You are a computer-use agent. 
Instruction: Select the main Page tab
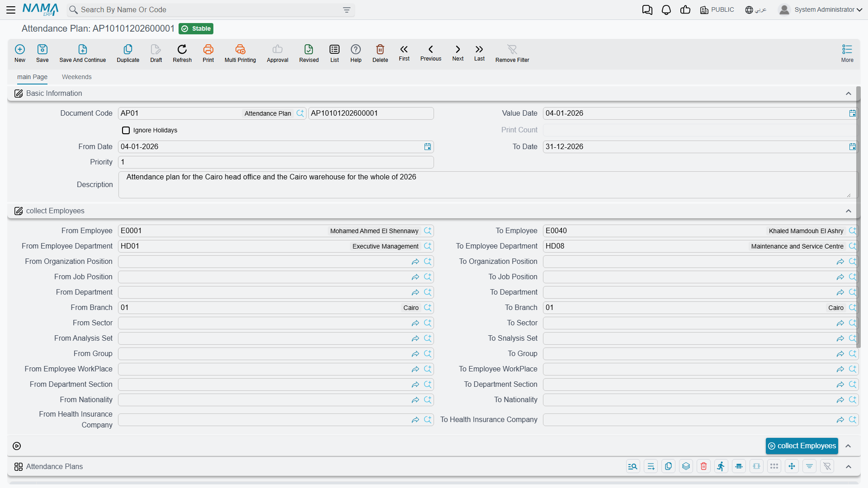point(32,77)
